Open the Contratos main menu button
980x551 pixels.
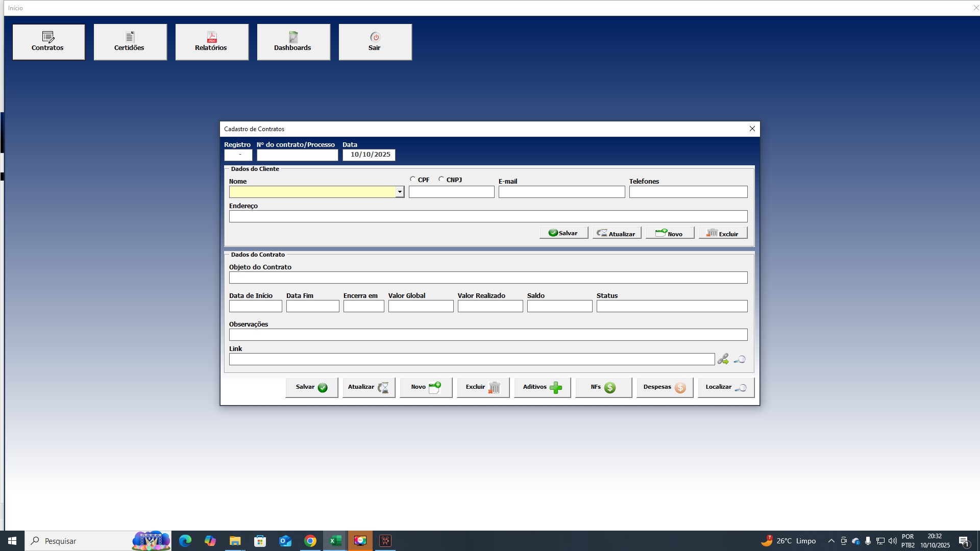(x=48, y=42)
